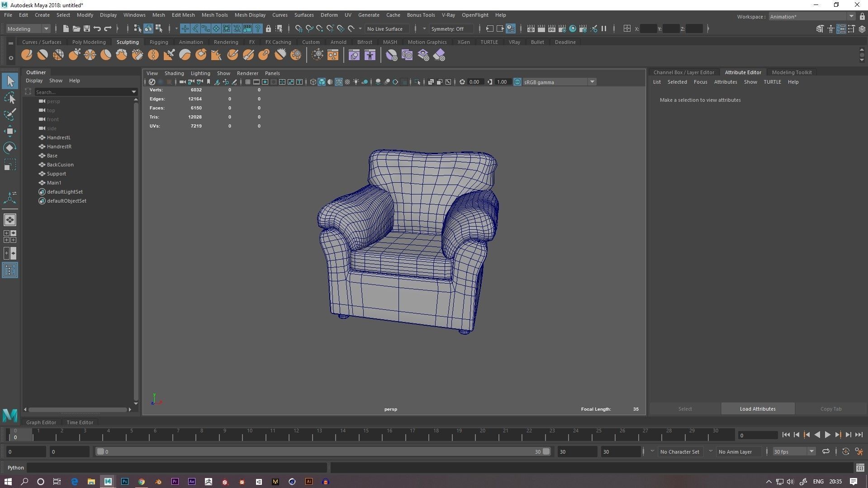The image size is (868, 488).
Task: Click the Python command line input
Action: tap(177, 468)
